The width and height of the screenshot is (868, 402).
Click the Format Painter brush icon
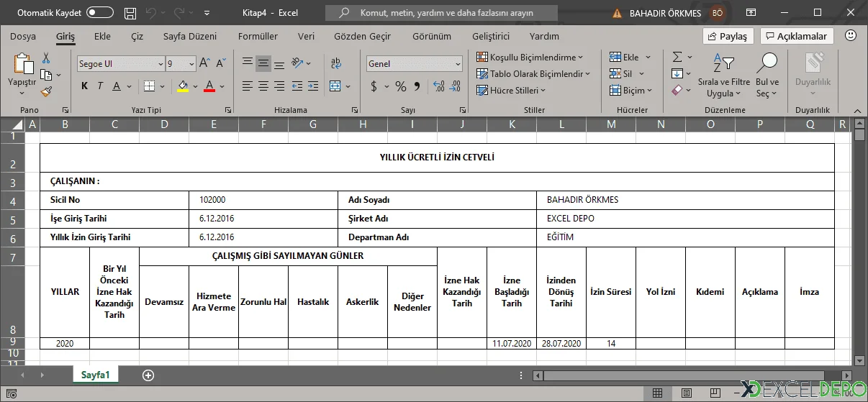point(46,91)
